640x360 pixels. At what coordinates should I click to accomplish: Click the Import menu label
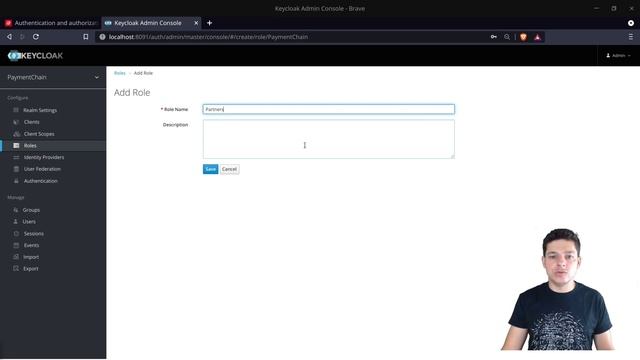pos(31,257)
